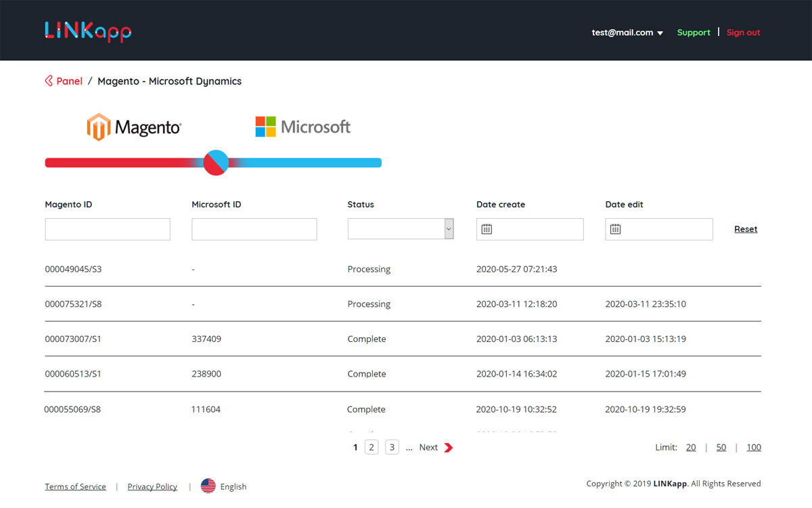The width and height of the screenshot is (812, 508).
Task: Go to page 2
Action: click(371, 447)
